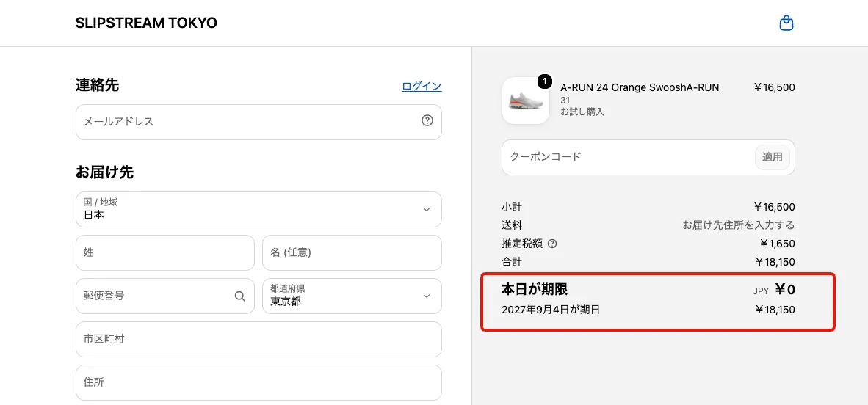
Task: Click the A-RUN 24 sneaker product thumbnail
Action: tap(525, 101)
